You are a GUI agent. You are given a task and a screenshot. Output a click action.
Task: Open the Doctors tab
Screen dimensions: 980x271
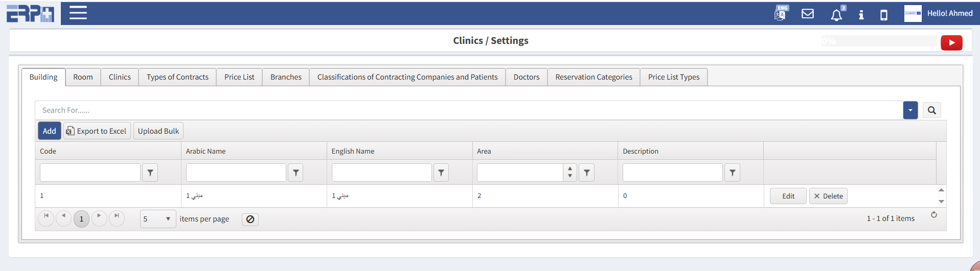(527, 77)
